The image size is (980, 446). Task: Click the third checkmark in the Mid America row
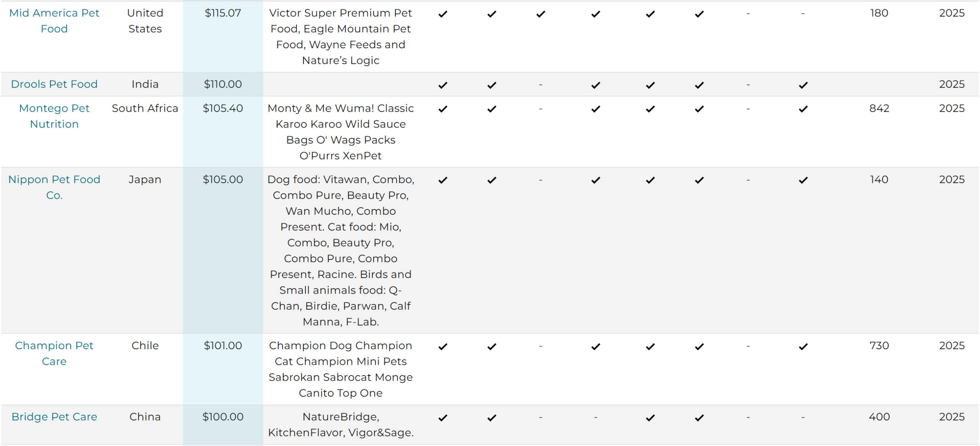pyautogui.click(x=541, y=14)
